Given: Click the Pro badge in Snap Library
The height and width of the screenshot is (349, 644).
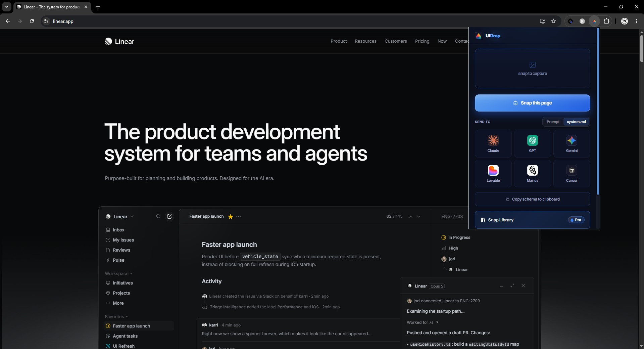Looking at the screenshot, I should click(x=576, y=220).
